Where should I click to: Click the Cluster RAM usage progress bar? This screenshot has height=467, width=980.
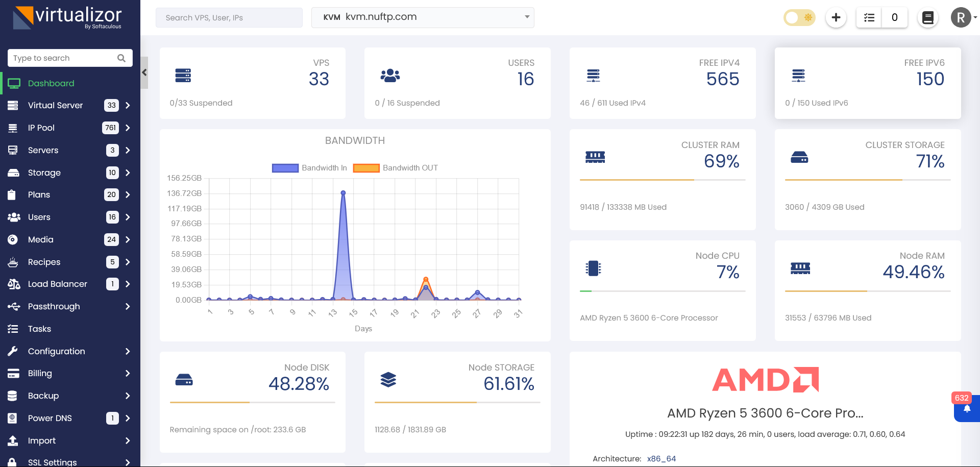pyautogui.click(x=662, y=180)
